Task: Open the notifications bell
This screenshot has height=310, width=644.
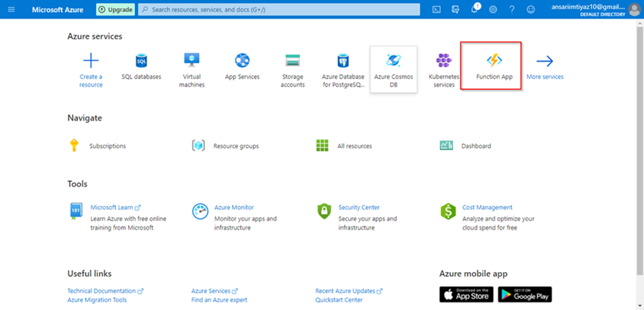Action: [x=474, y=9]
